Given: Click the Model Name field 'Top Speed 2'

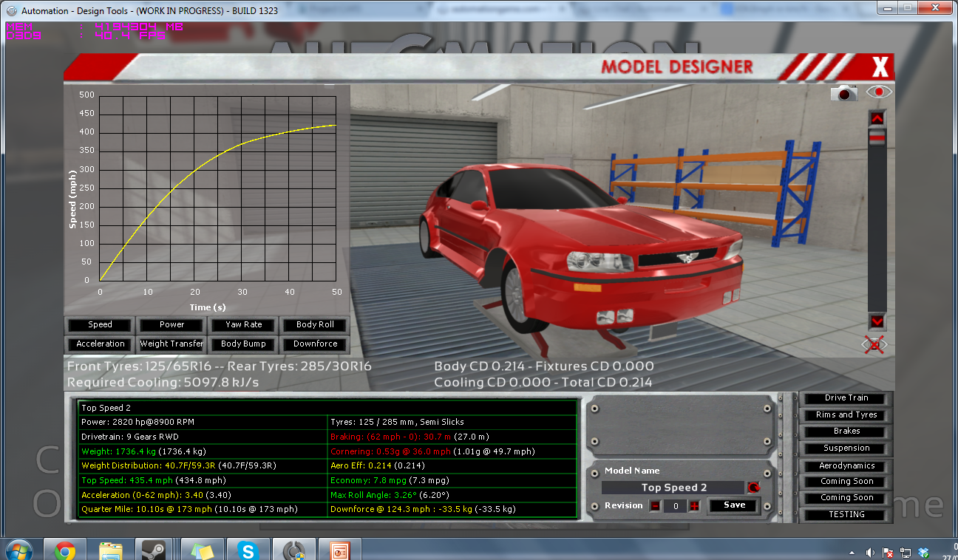Looking at the screenshot, I should (x=673, y=488).
